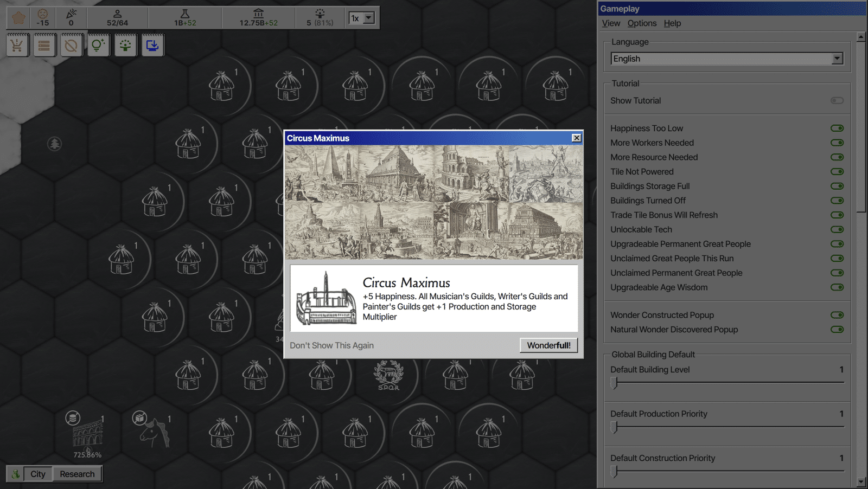The width and height of the screenshot is (868, 489).
Task: Click the SPQR wreath headquarters tile
Action: click(388, 375)
